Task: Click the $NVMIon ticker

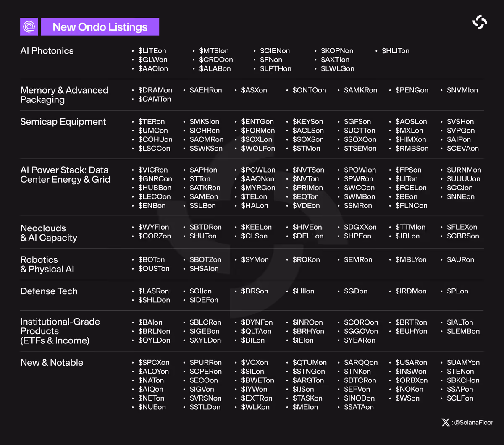Action: (462, 90)
